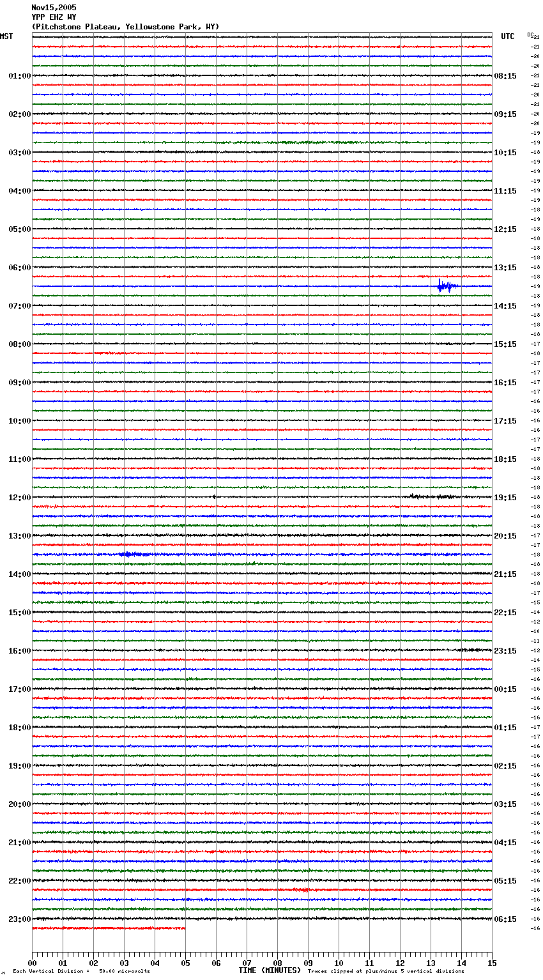Screen dimensions: 543x980
Task: Select the 05:00 MST time label
Action: pyautogui.click(x=20, y=229)
